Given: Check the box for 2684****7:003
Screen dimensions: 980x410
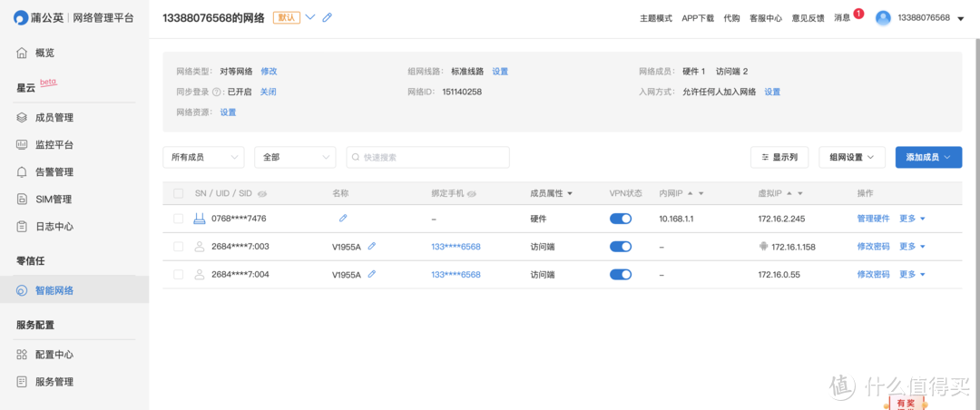Looking at the screenshot, I should (x=178, y=246).
